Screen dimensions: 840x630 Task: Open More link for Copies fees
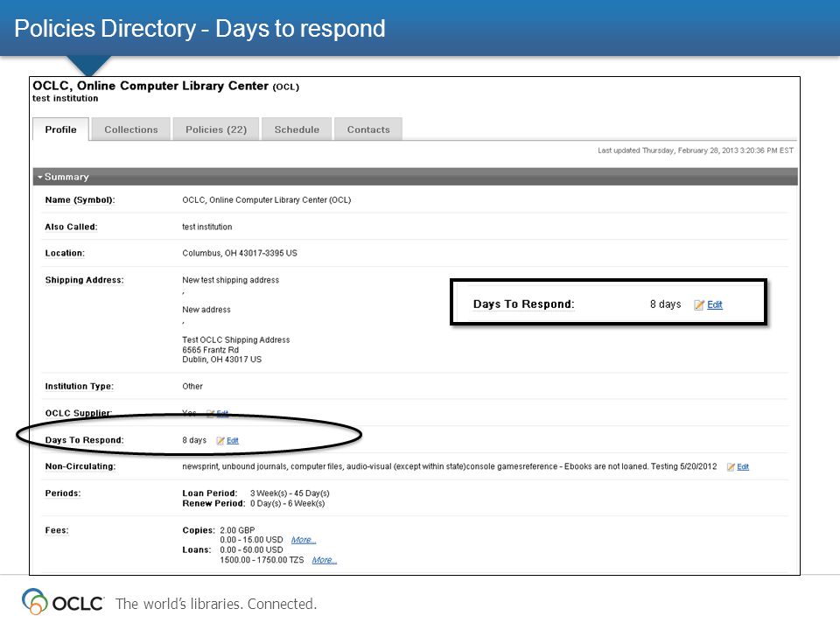point(304,540)
